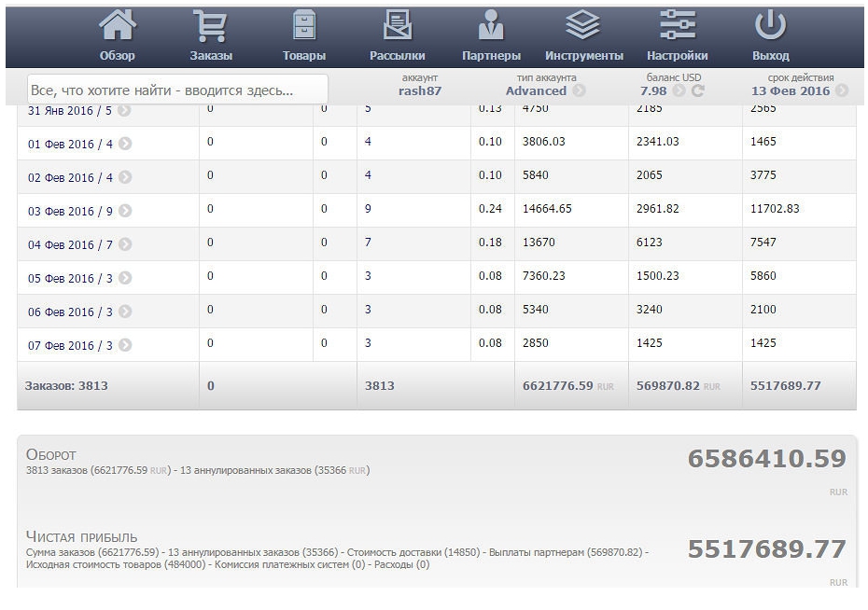Open the Обзор home icon
Screen dimensions: 868x610
(118, 26)
